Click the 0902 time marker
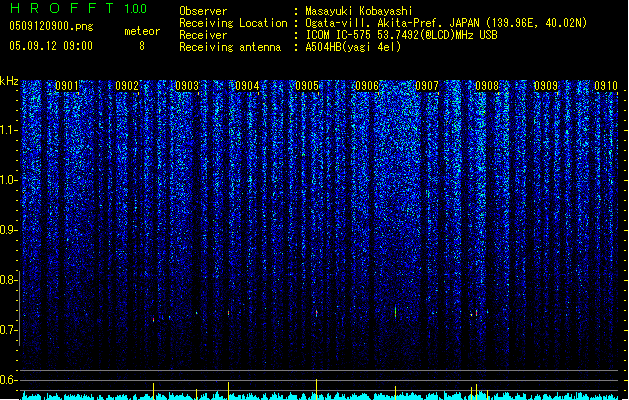This screenshot has width=629, height=400. pos(127,86)
